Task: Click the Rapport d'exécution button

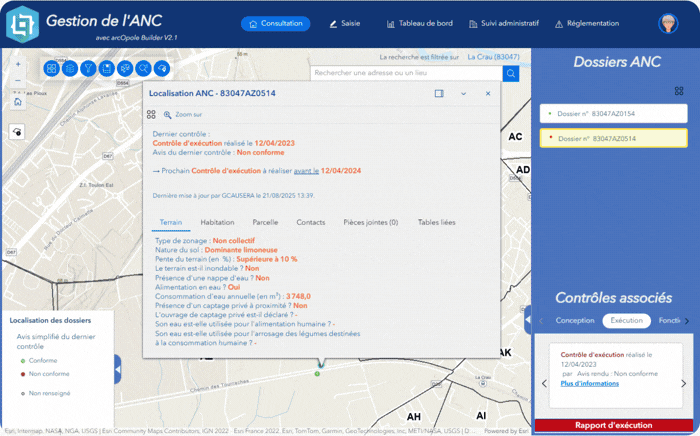Action: 614,426
